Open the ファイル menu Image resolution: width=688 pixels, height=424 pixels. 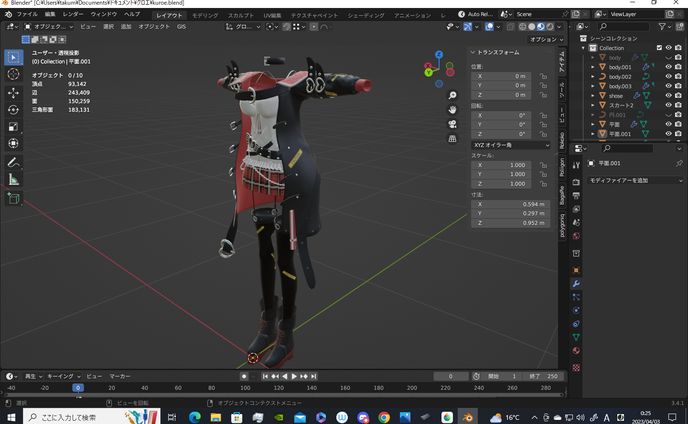point(27,14)
